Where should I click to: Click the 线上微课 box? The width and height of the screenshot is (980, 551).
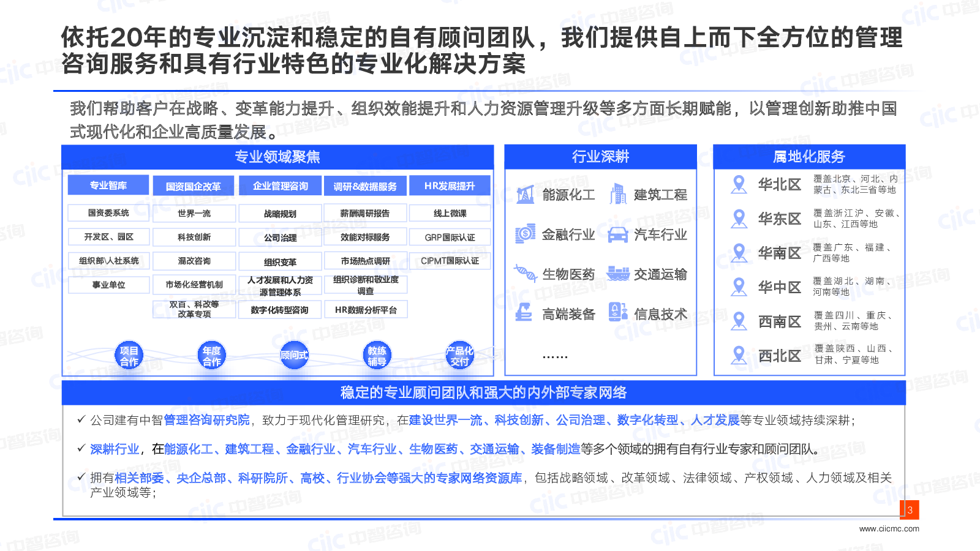[450, 213]
